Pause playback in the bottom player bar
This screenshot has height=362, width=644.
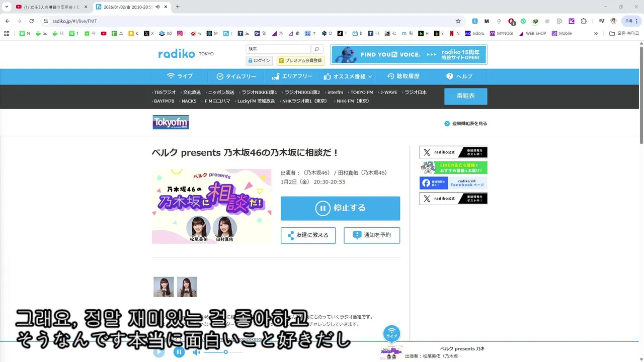coord(179,352)
